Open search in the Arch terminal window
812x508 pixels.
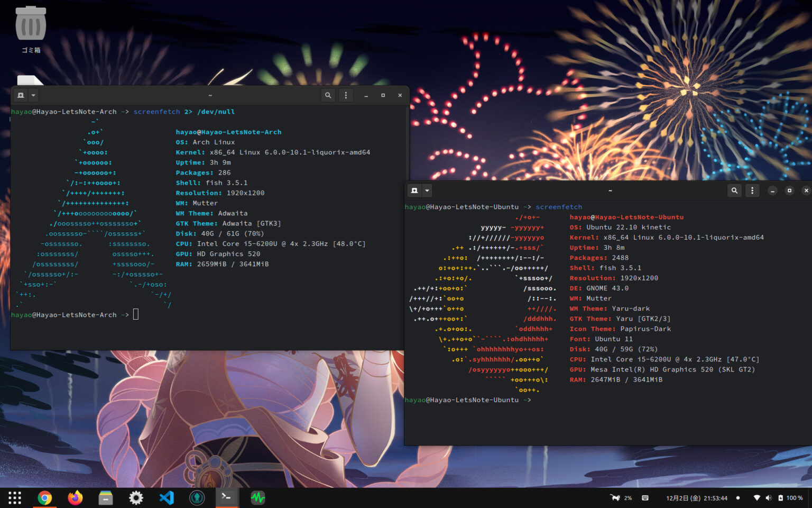[328, 95]
